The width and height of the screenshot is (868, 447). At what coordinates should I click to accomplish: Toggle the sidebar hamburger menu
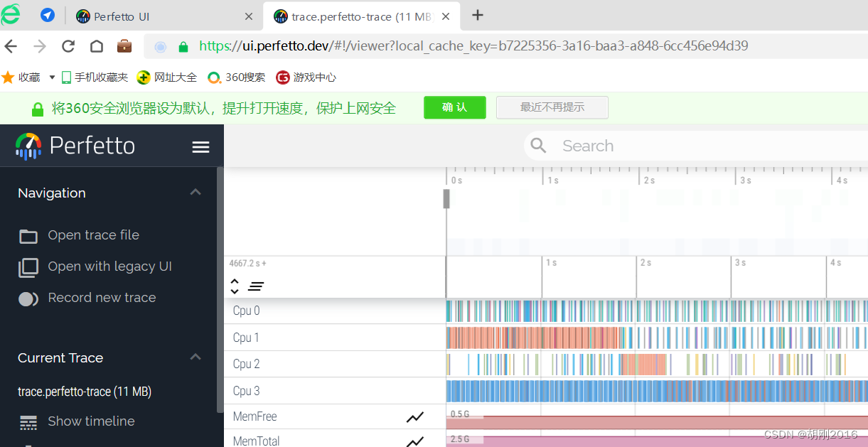click(x=201, y=147)
